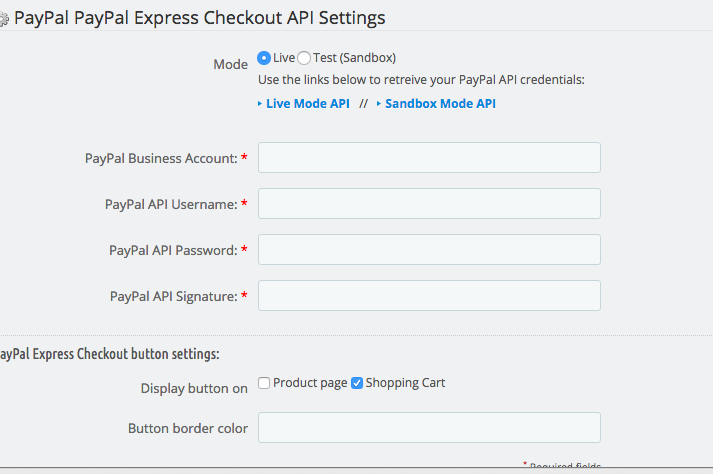The image size is (713, 474).
Task: Click the PayPal Express Checkout API Settings heading
Action: 200,18
